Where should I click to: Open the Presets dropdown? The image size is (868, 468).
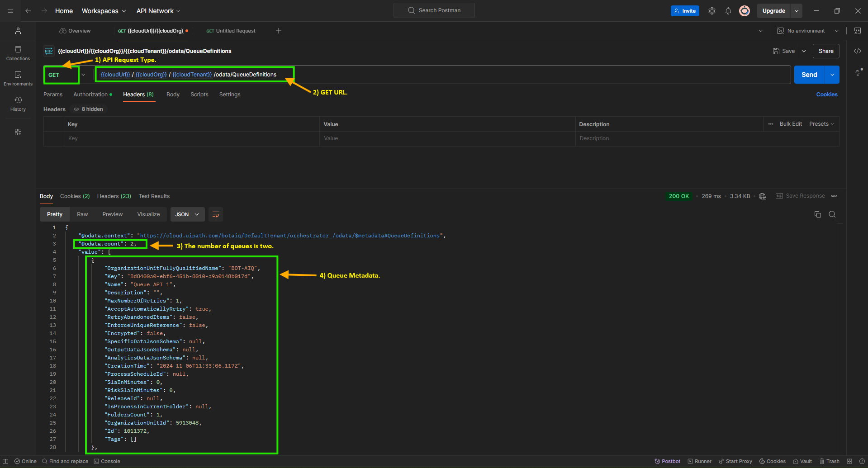tap(821, 124)
